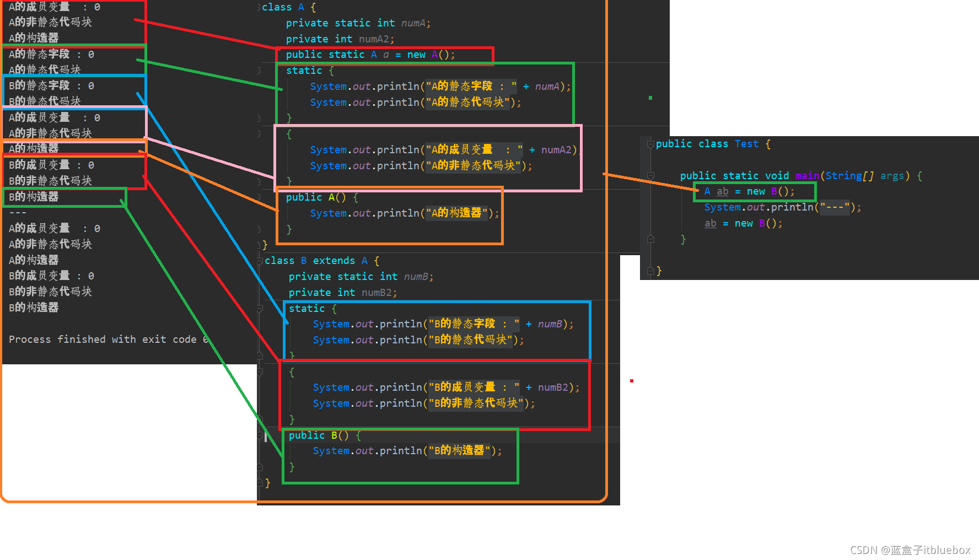Click console output 'A的静态字段 : 0'

pyautogui.click(x=51, y=55)
